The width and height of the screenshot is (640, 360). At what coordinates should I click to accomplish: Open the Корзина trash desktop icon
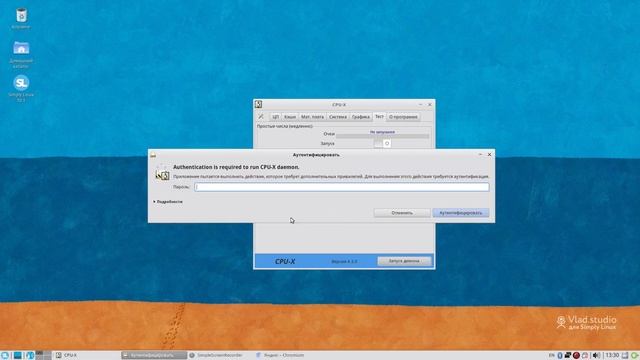(x=21, y=19)
